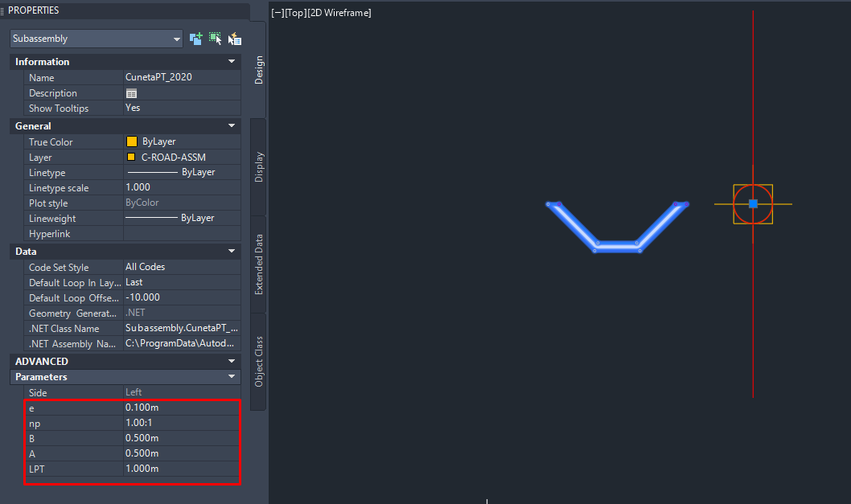Screen dimensions: 851x504
Task: Click the Toggle PICKADD value icon
Action: (x=195, y=39)
